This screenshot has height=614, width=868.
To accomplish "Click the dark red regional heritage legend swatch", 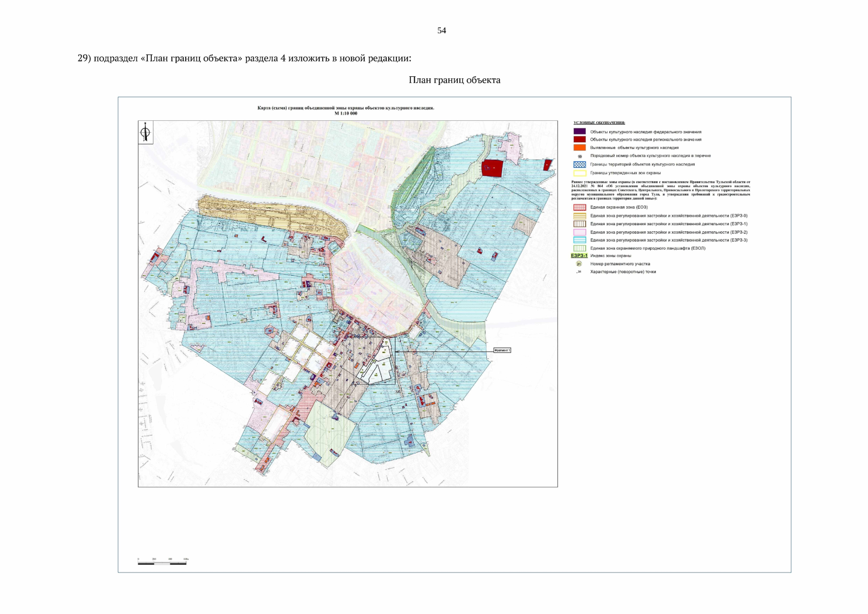I will [x=580, y=139].
